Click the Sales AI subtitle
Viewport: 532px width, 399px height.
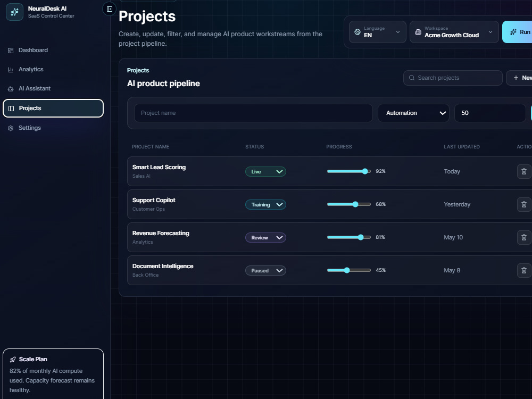tap(141, 176)
